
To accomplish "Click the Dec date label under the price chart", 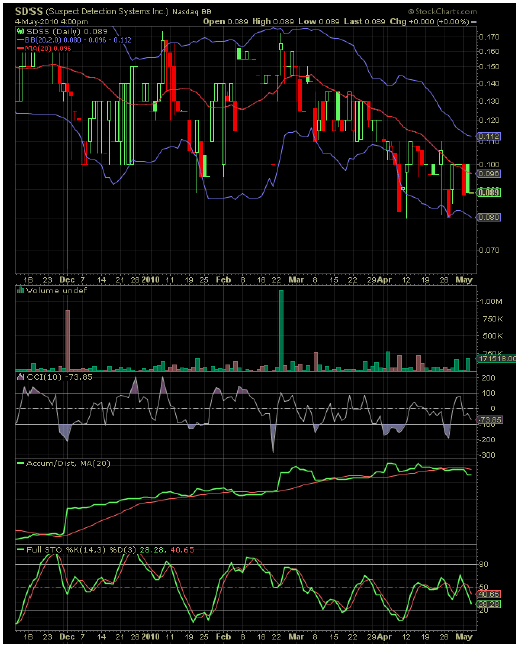I will pos(67,280).
